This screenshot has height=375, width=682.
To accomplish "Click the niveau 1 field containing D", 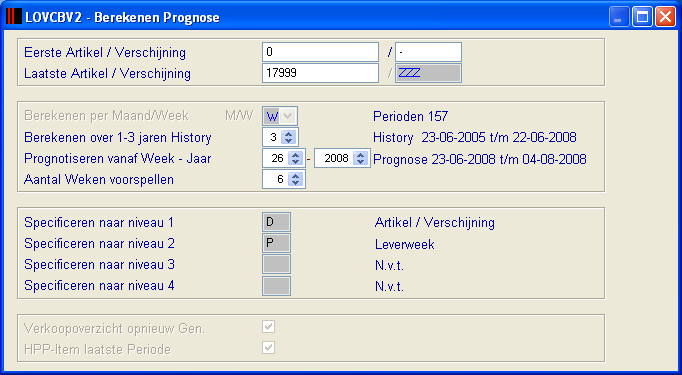I will pos(276,222).
